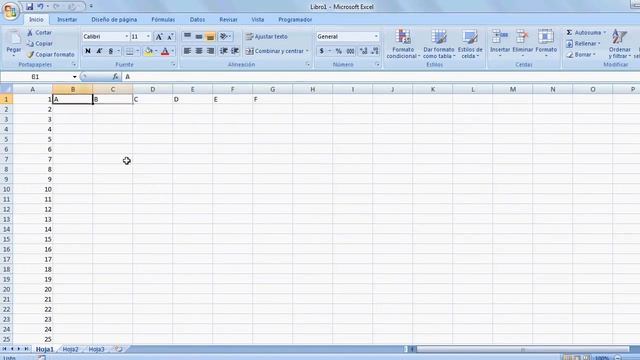Open the General number format dropdown
This screenshot has height=360, width=640.
click(x=376, y=37)
